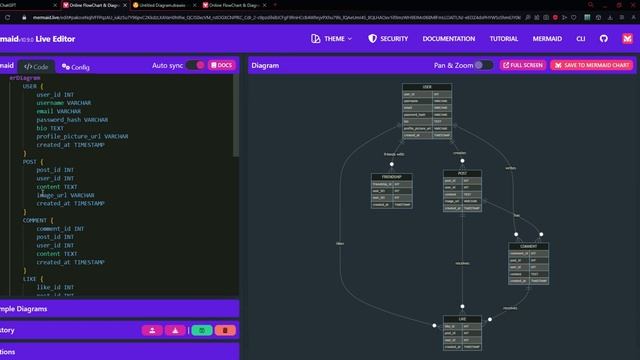The height and width of the screenshot is (360, 640).
Task: Switch to the last Online FlowChart browser tab
Action: point(233,5)
